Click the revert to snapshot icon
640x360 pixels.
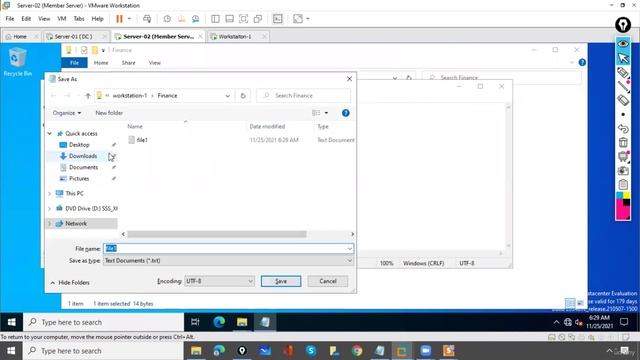tap(181, 19)
